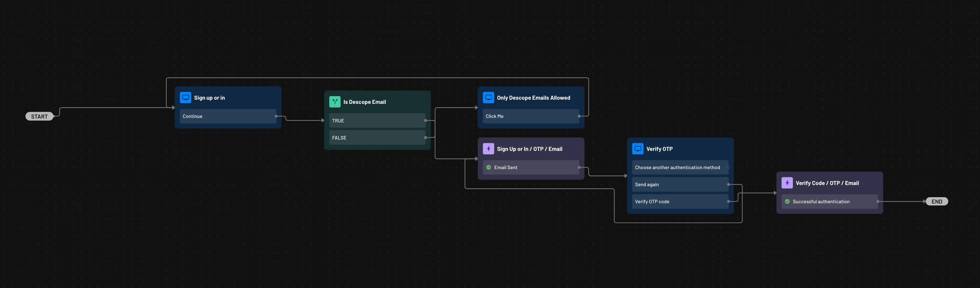The image size is (980, 288).
Task: Click the screen icon on Verify OTP node
Action: click(x=638, y=149)
